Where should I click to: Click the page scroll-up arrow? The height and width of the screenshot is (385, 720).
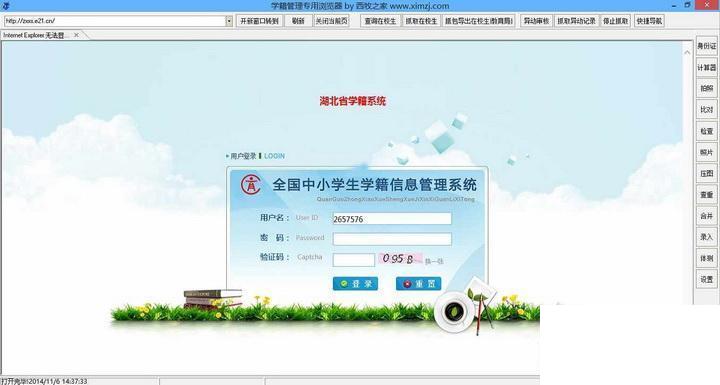pyautogui.click(x=687, y=52)
